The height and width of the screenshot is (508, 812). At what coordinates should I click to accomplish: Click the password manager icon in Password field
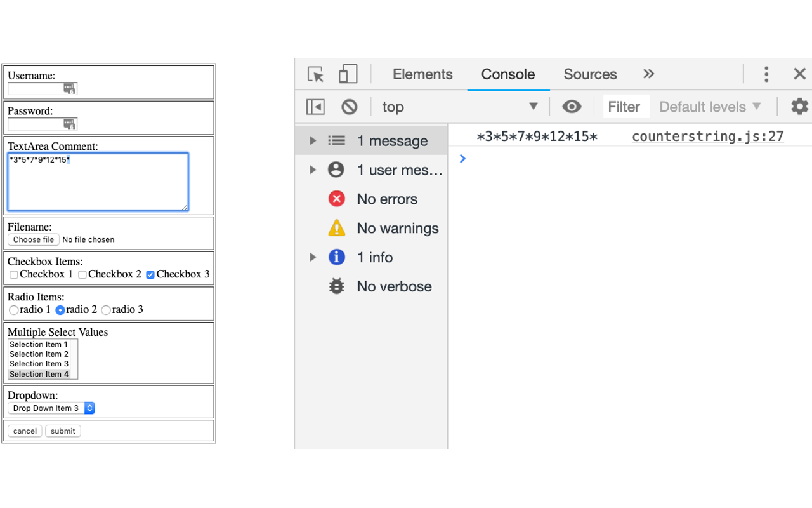click(x=70, y=124)
